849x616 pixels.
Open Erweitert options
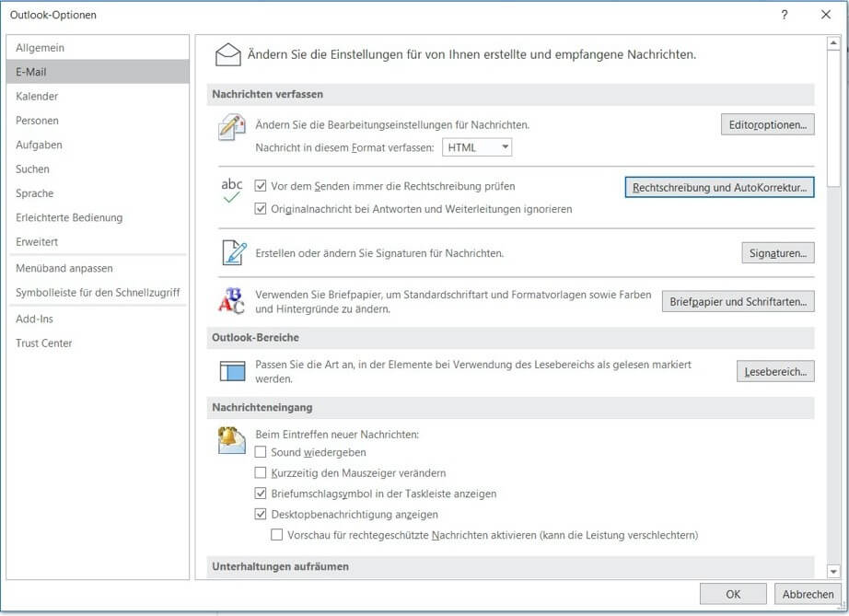click(x=98, y=242)
